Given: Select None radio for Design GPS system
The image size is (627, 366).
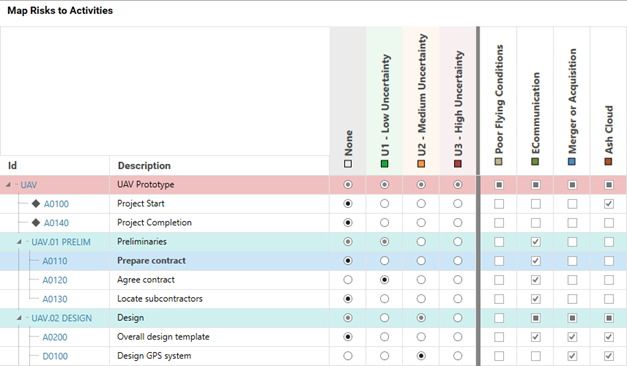Looking at the screenshot, I should [348, 356].
